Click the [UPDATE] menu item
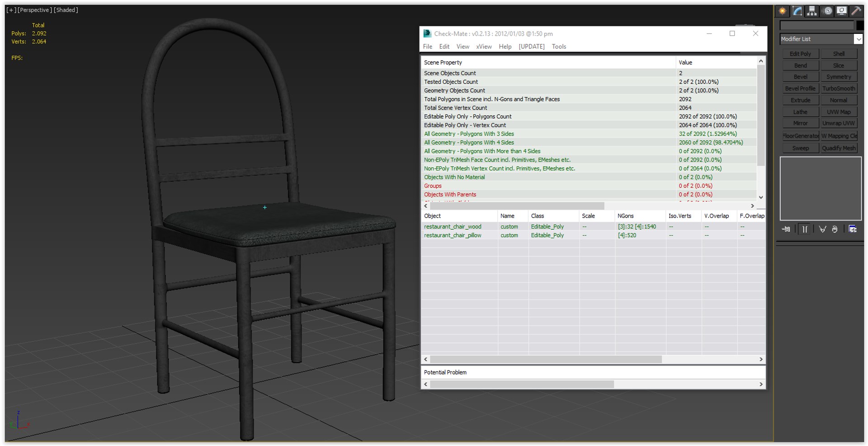This screenshot has width=868, height=446. click(x=532, y=47)
